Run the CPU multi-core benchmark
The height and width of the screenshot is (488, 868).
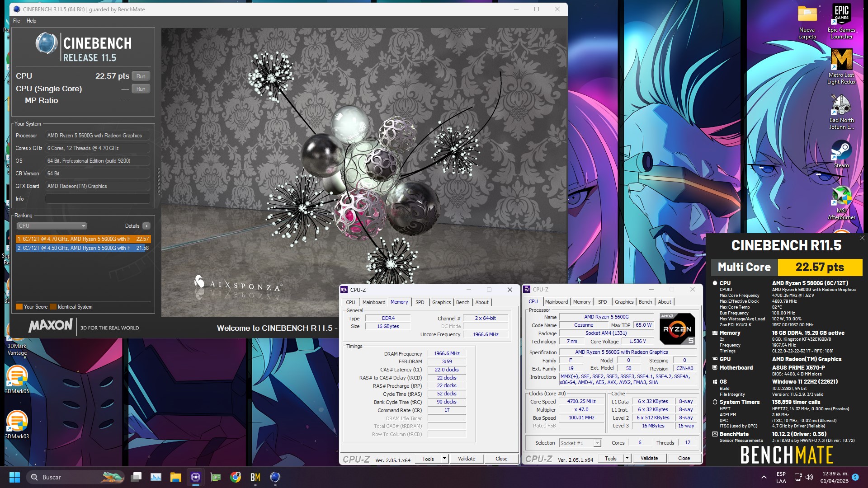141,76
